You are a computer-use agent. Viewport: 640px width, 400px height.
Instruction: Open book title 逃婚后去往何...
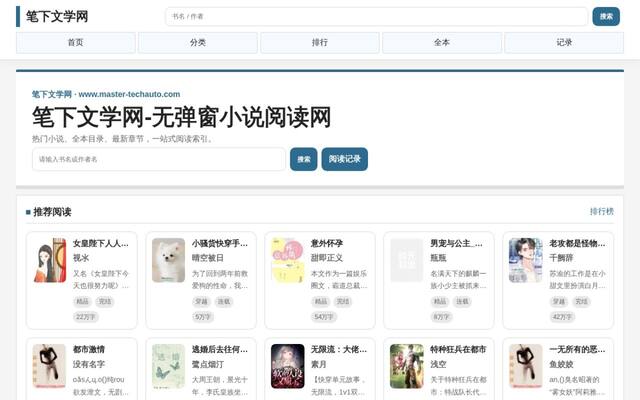coord(220,349)
